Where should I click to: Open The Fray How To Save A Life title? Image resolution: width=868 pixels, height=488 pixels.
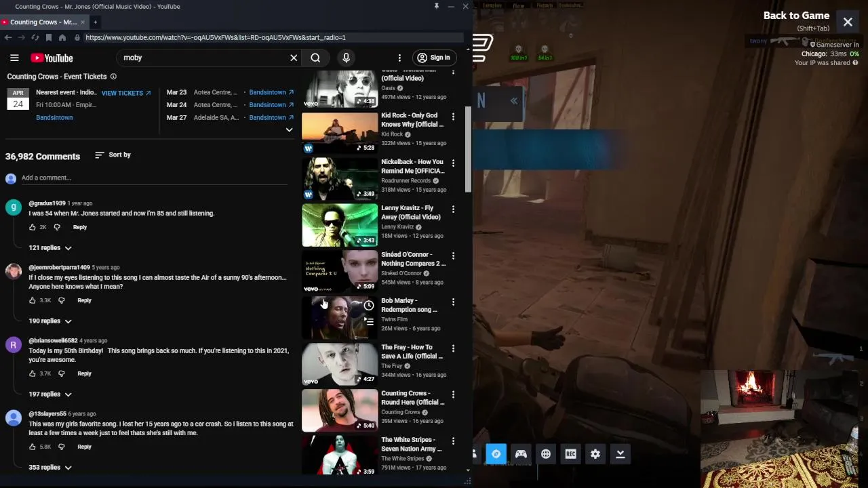coord(412,352)
